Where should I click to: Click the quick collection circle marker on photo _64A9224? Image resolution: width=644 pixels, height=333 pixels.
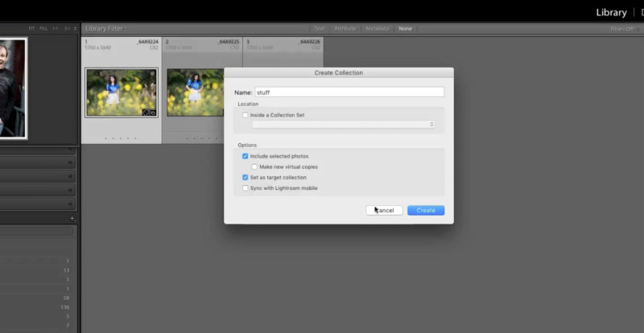[152, 73]
